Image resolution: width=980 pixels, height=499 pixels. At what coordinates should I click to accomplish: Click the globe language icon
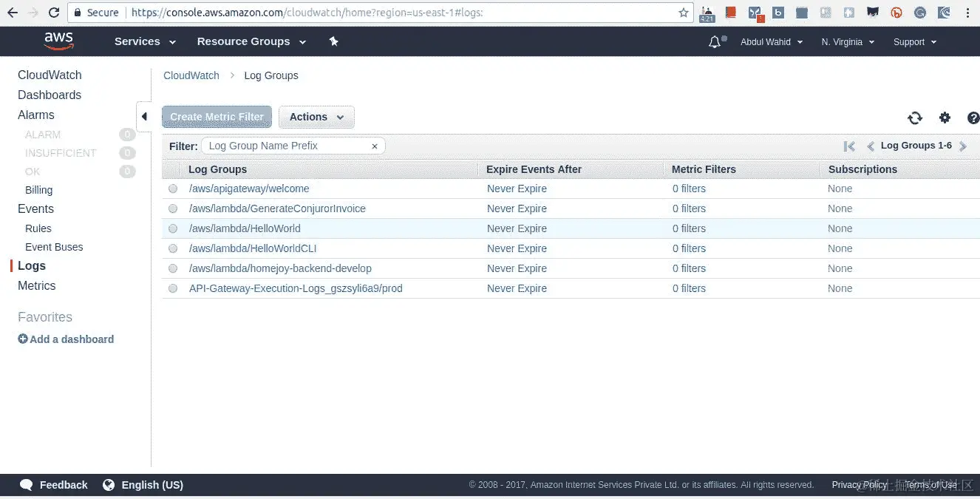click(x=109, y=485)
